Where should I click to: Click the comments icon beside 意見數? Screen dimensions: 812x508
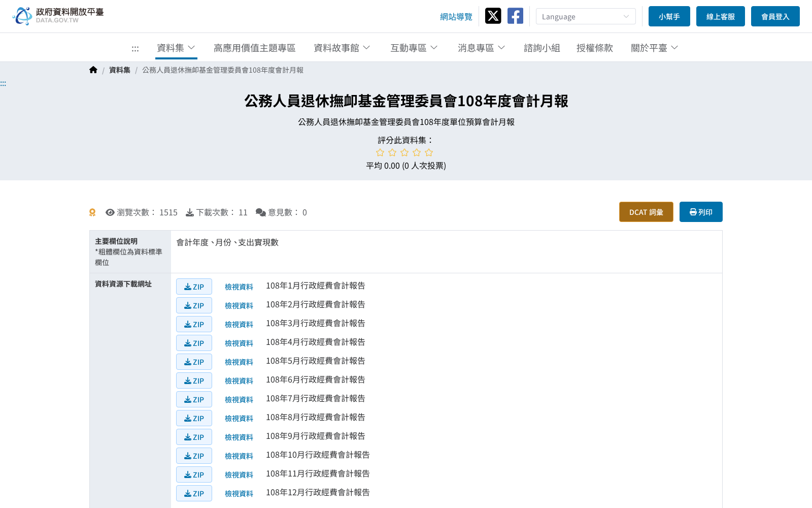click(x=261, y=212)
